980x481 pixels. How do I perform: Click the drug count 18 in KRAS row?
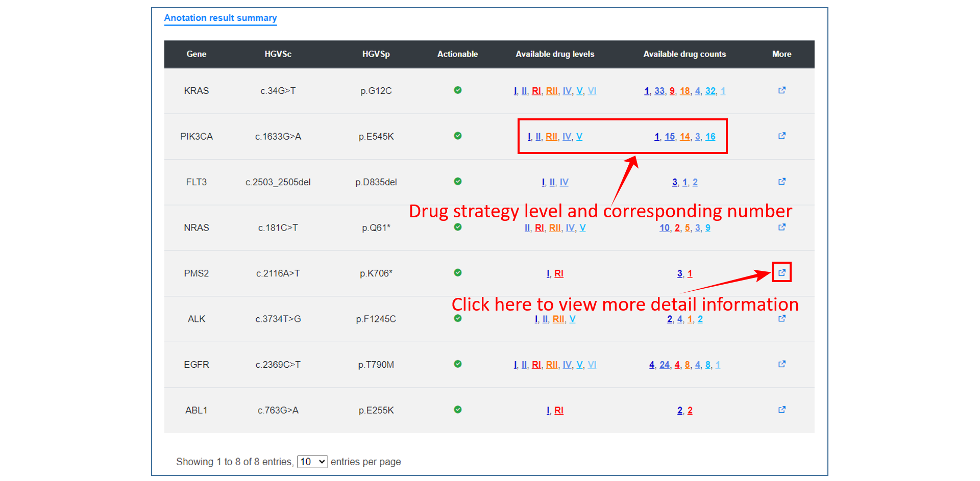(x=685, y=91)
